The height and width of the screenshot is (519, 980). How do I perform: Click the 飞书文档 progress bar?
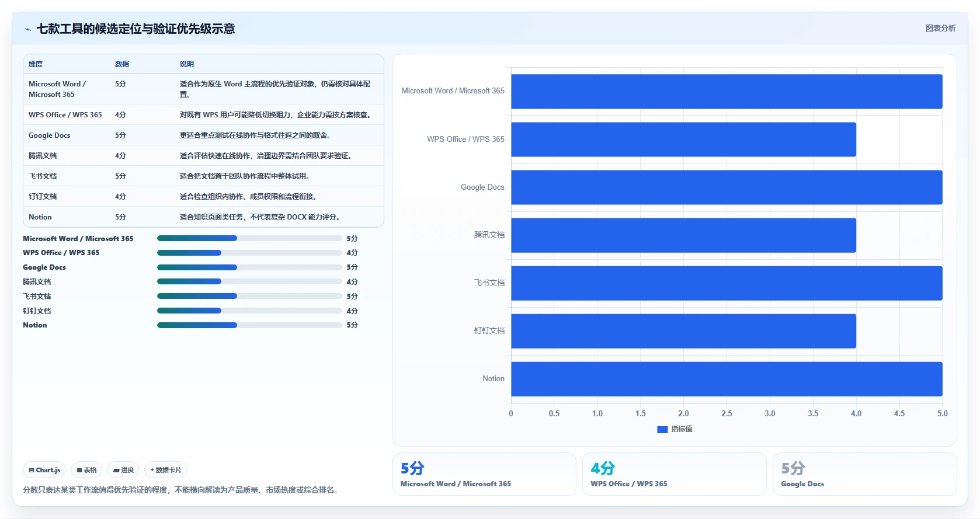(249, 296)
